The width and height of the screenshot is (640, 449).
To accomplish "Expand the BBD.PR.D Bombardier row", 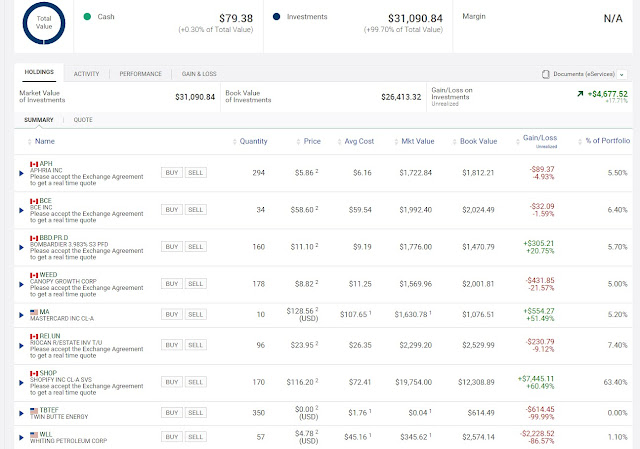I will point(21,247).
